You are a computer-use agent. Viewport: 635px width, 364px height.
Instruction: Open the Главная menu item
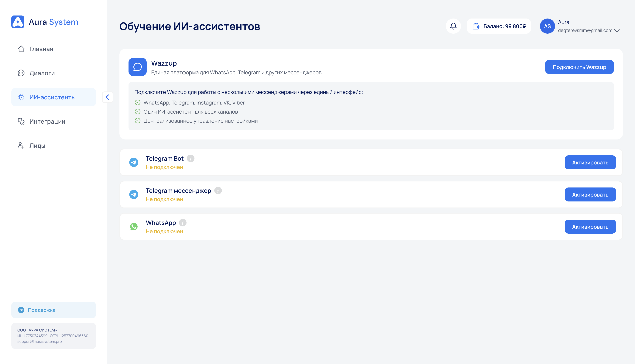tap(41, 49)
